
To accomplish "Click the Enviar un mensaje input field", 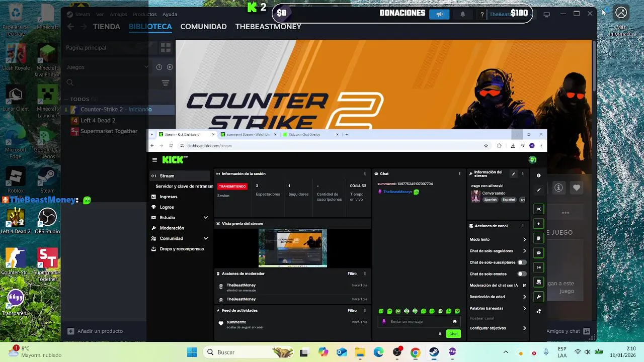I will coord(419,322).
